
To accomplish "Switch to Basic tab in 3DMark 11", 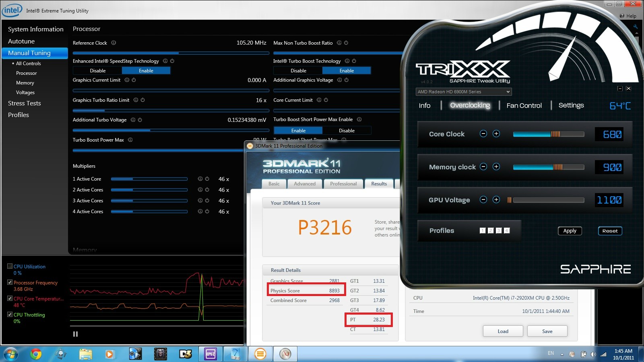I will tap(274, 184).
